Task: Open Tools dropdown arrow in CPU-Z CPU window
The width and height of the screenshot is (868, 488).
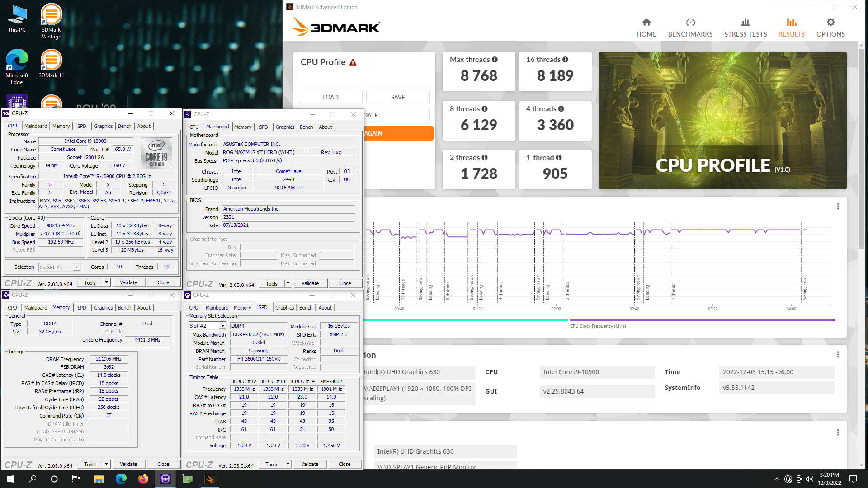Action: (106, 282)
